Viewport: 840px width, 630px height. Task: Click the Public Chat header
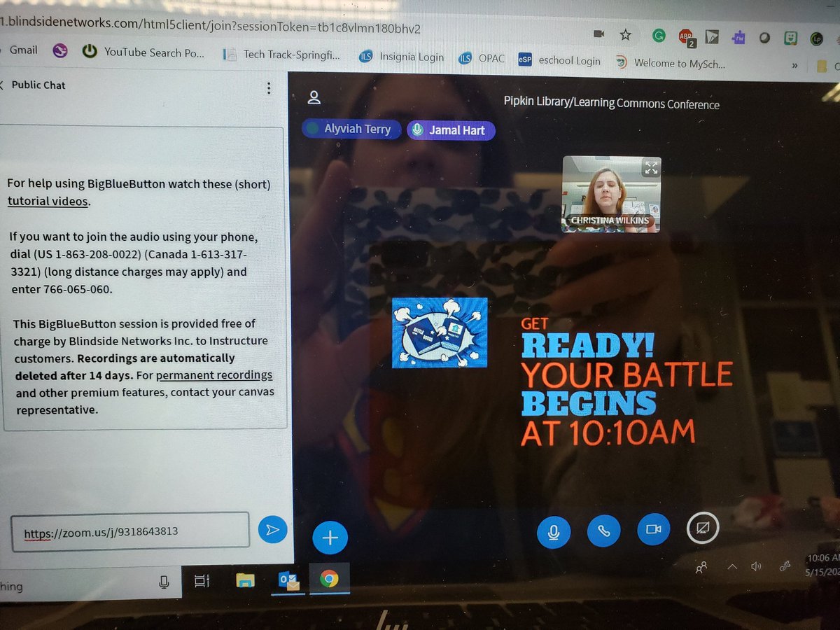(38, 85)
